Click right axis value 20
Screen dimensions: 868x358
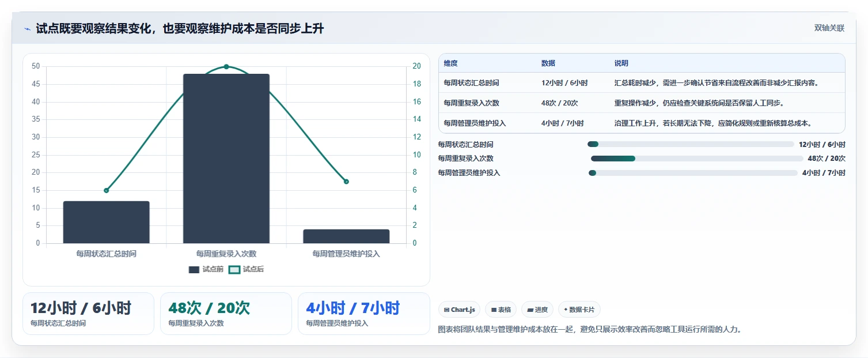coord(416,66)
